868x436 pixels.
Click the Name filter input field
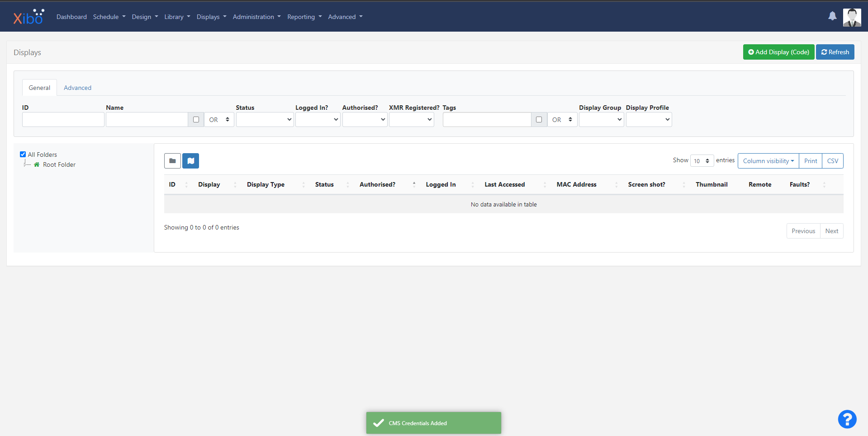click(x=146, y=119)
